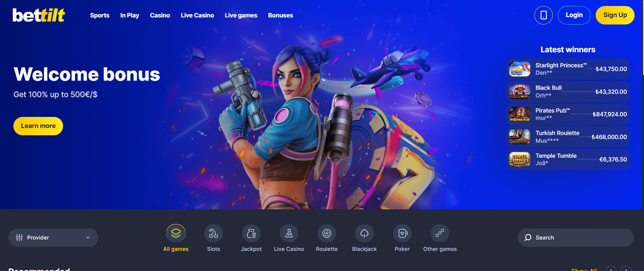Click the Temple Tumble winner name

pyautogui.click(x=556, y=156)
